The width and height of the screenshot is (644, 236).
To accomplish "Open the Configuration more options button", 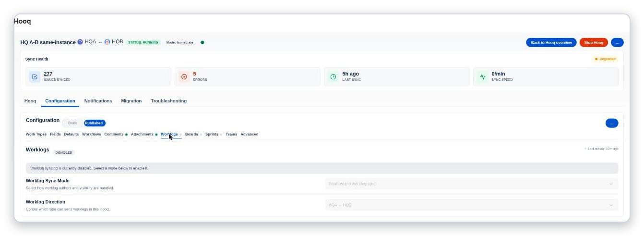I will click(612, 123).
